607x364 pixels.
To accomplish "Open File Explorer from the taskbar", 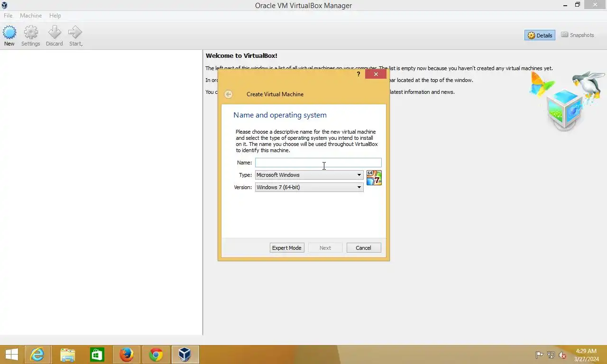I will [x=68, y=355].
